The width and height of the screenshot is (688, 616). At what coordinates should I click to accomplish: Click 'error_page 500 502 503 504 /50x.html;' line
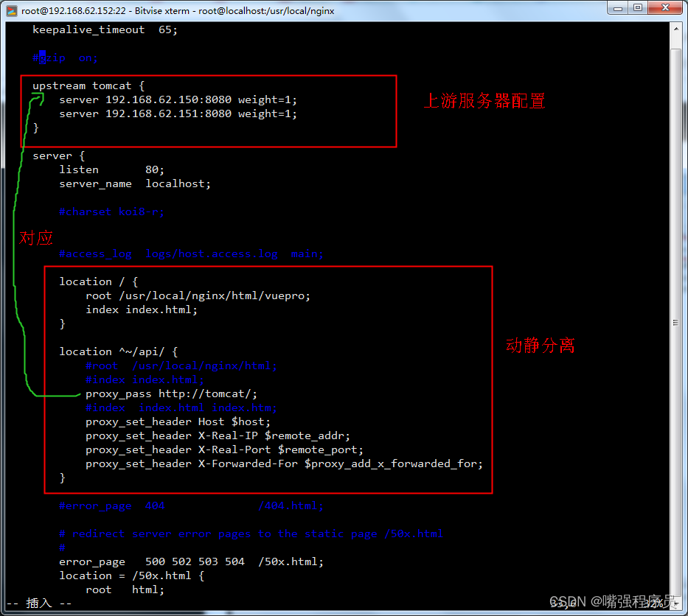(x=191, y=562)
